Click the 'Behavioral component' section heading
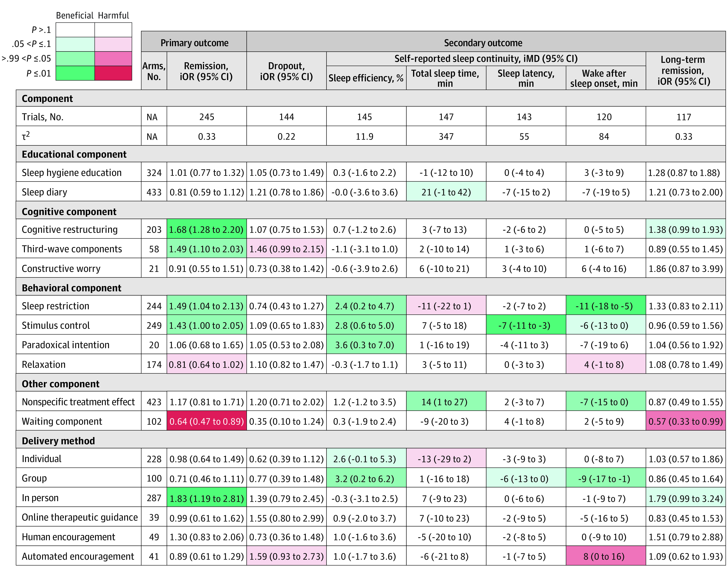Screen dimensions: 728x575 (71, 288)
